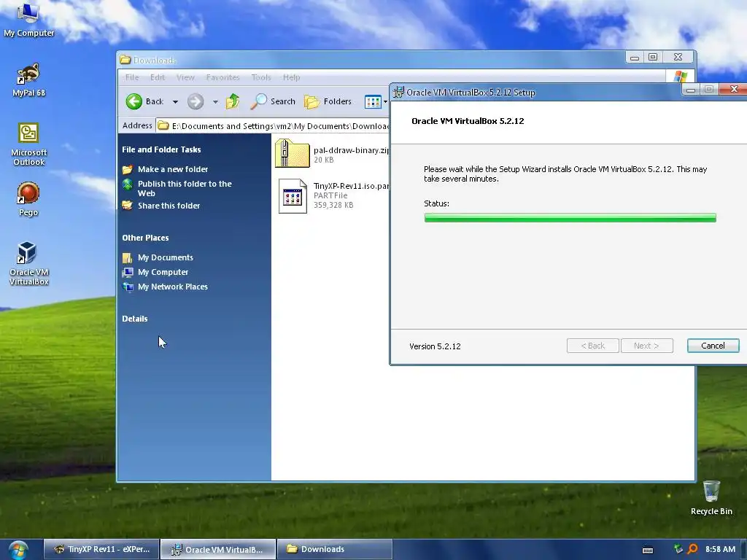This screenshot has width=747, height=560.
Task: Launch the Pego desktop shortcut
Action: point(28,199)
